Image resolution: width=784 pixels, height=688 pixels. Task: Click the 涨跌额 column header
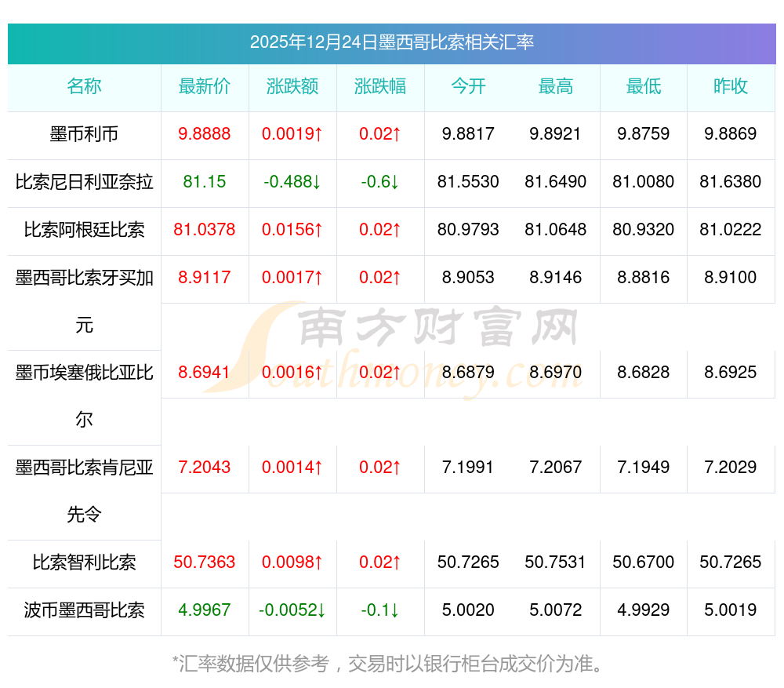click(292, 87)
